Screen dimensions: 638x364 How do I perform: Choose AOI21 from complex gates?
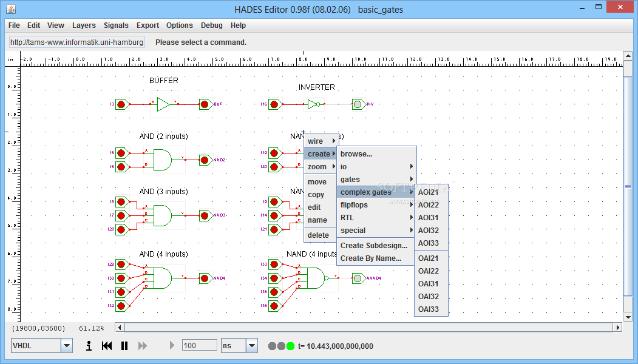click(x=431, y=192)
